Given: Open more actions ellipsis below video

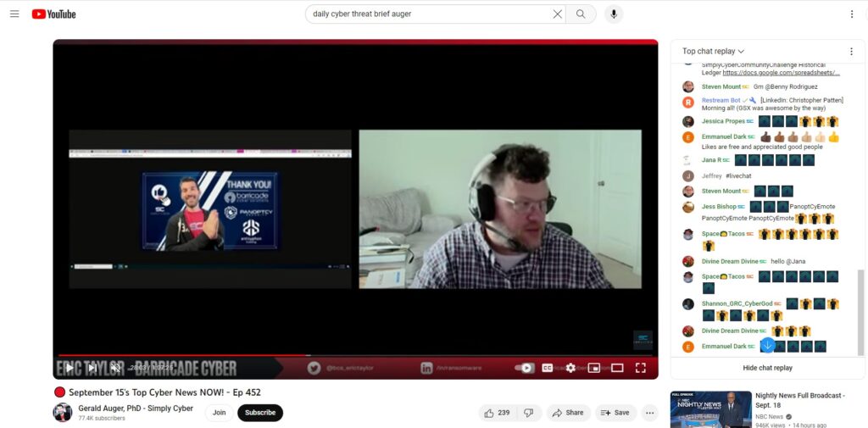Looking at the screenshot, I should (x=649, y=413).
